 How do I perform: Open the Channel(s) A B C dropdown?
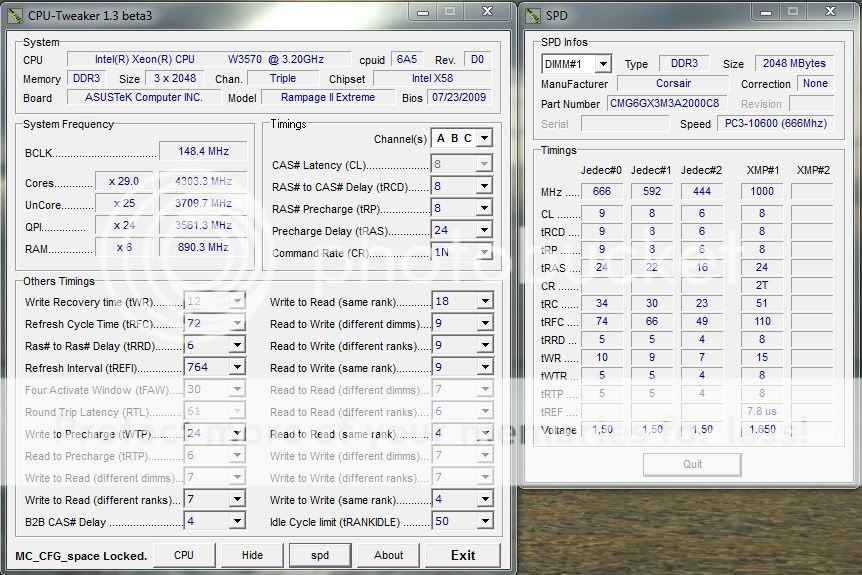click(484, 138)
